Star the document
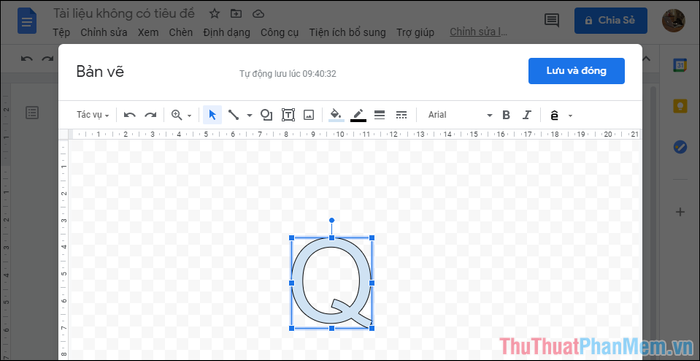Image resolution: width=700 pixels, height=361 pixels. pyautogui.click(x=215, y=14)
